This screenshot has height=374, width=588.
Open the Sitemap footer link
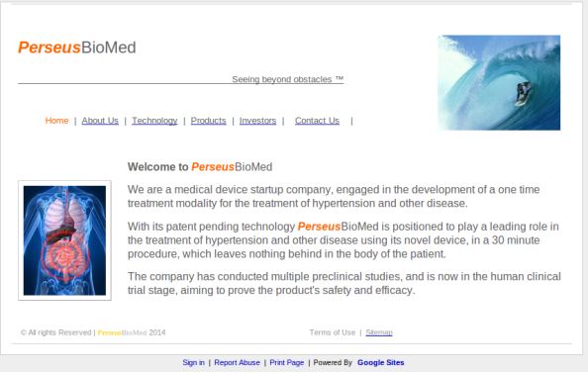point(379,332)
